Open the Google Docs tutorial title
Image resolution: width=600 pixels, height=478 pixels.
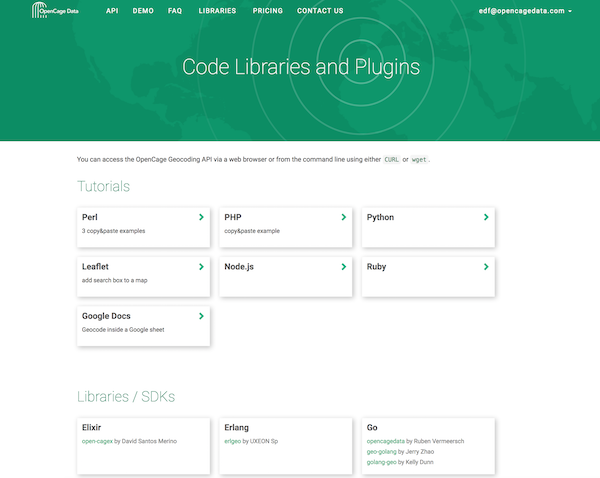[106, 316]
